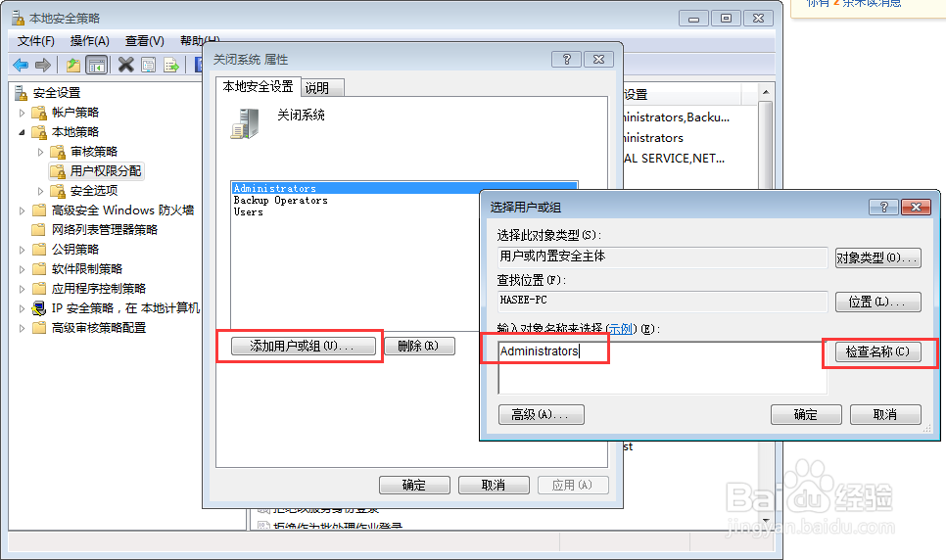The width and height of the screenshot is (946, 560).
Task: Expand the 帐户策略 tree node
Action: tap(23, 113)
